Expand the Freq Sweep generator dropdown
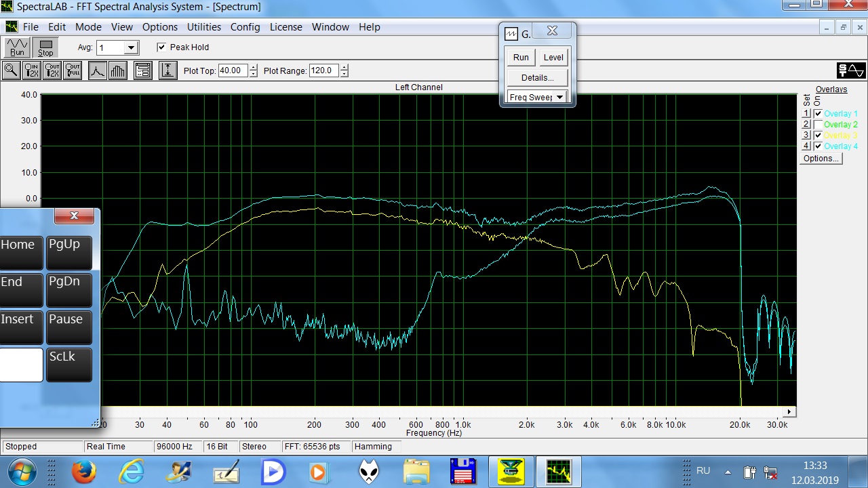868x488 pixels. tap(559, 97)
